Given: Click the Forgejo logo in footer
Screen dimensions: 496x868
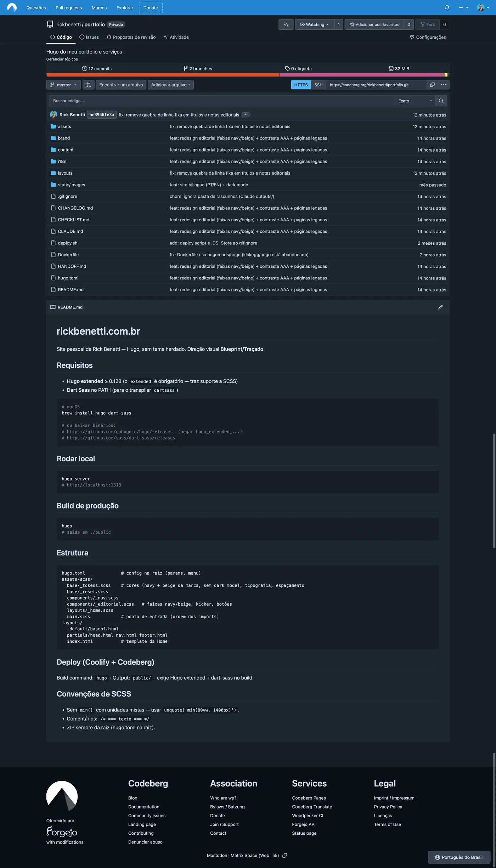Looking at the screenshot, I should (x=62, y=832).
